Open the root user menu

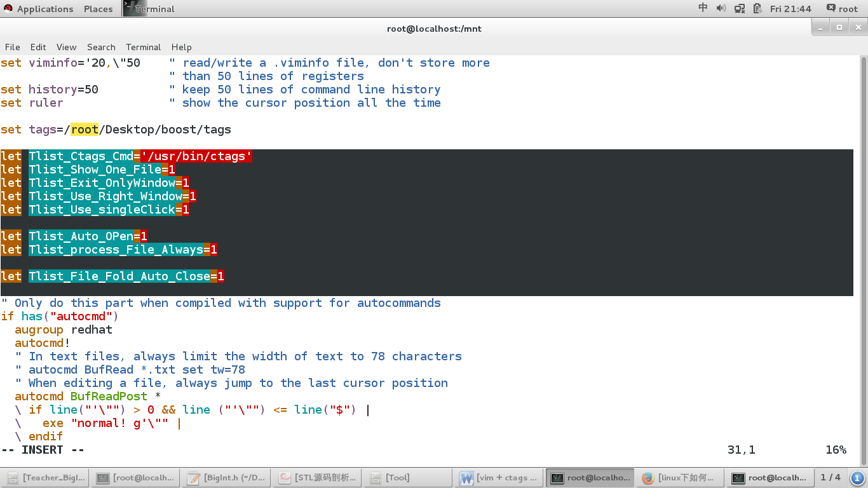coord(848,9)
